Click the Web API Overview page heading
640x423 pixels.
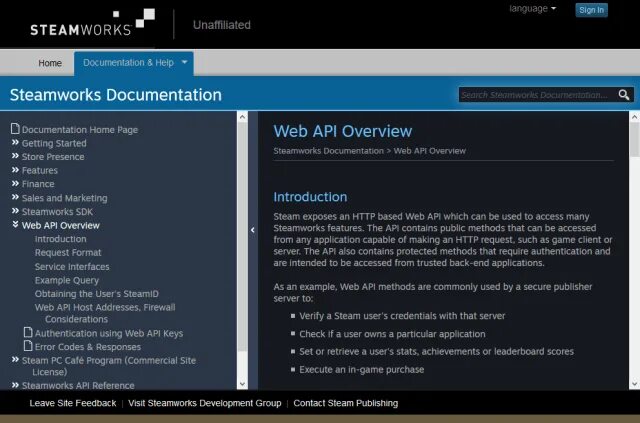pos(342,131)
